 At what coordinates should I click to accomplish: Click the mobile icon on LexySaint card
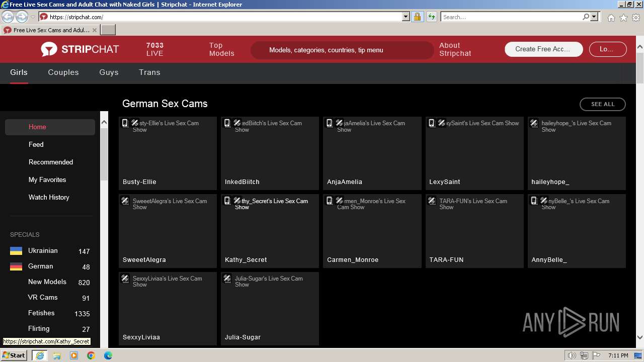click(432, 123)
